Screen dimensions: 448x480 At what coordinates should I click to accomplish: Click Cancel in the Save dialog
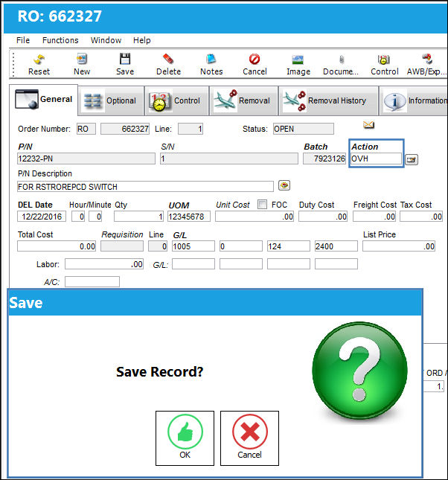(249, 438)
